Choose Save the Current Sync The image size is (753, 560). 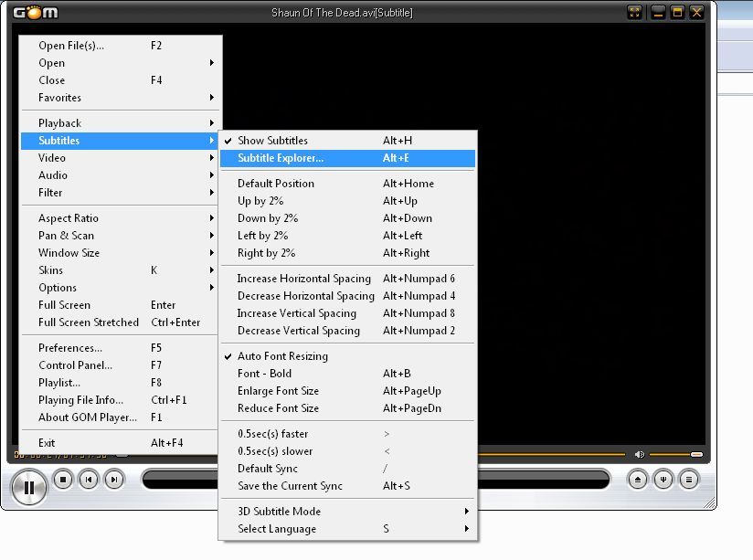(x=347, y=486)
